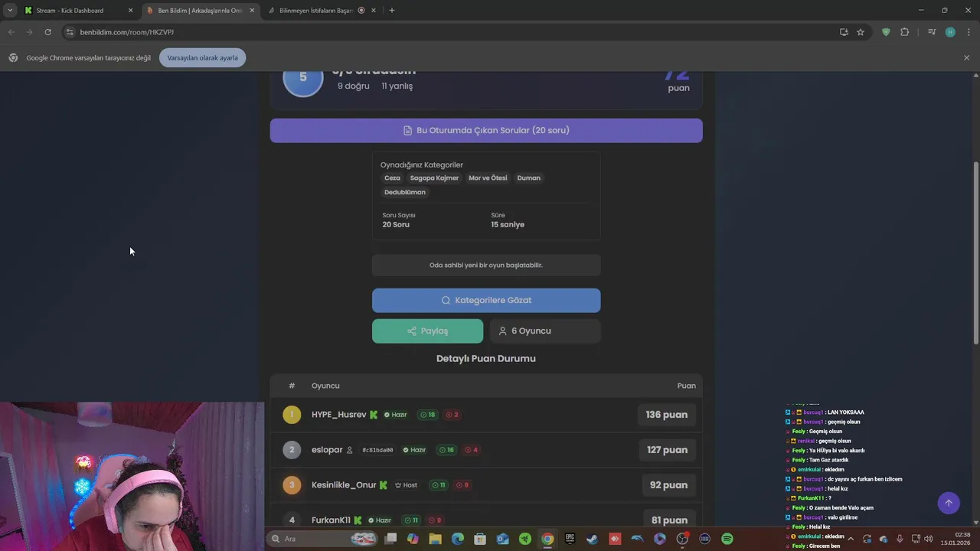Screen dimensions: 980x551
Task: Close the Bilinmeyen İstifaların tab
Action: (x=375, y=11)
